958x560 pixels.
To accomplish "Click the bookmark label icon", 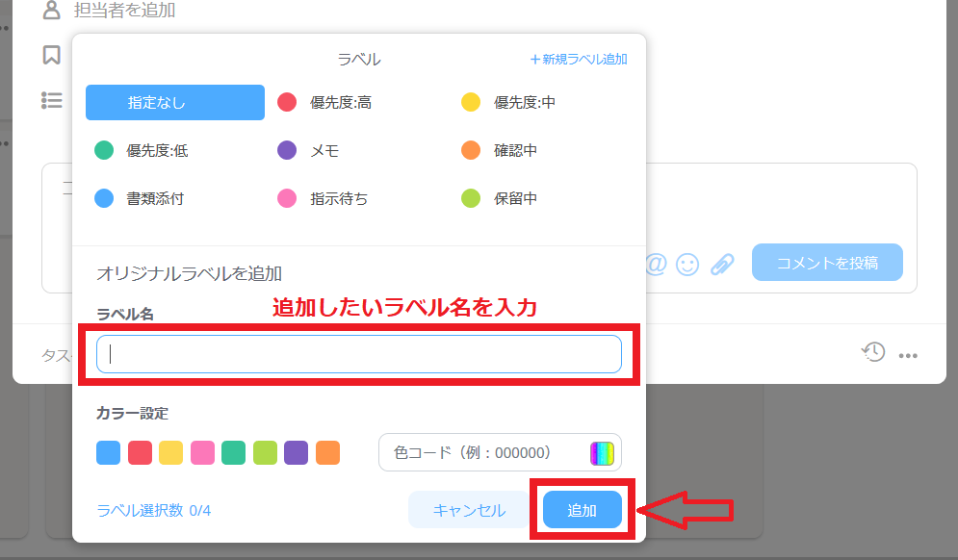I will point(52,55).
